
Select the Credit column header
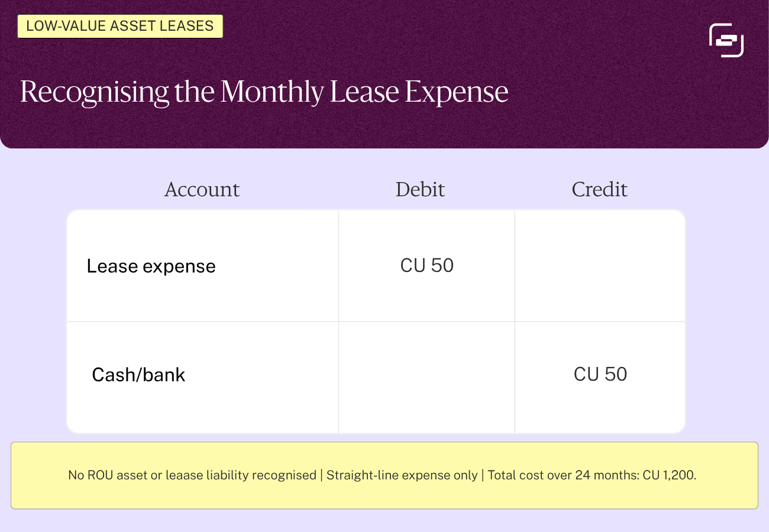point(600,189)
